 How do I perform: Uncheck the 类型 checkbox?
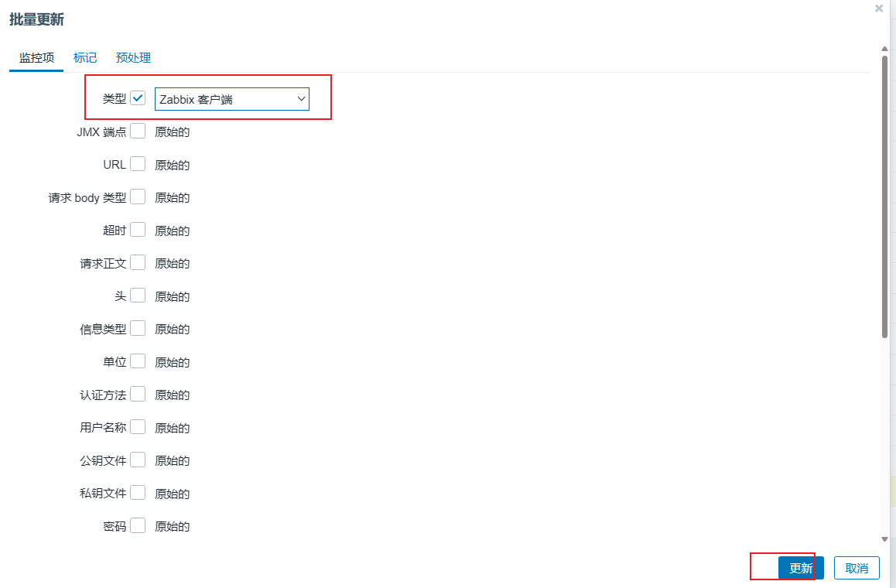point(138,98)
